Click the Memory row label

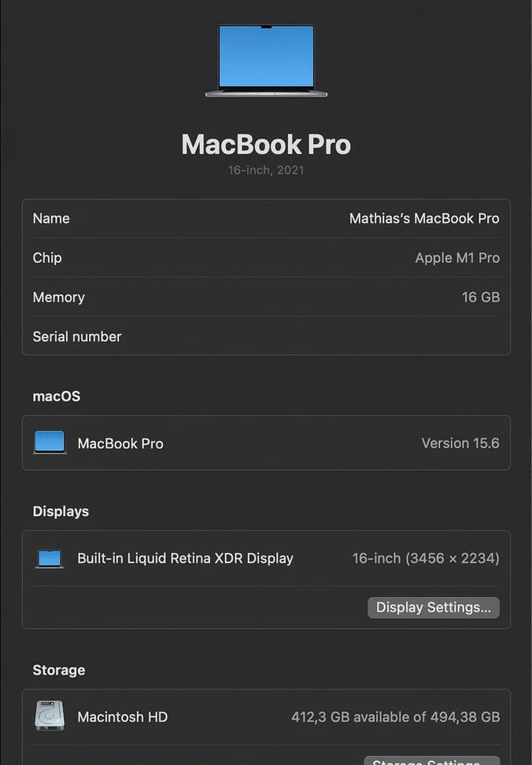58,297
